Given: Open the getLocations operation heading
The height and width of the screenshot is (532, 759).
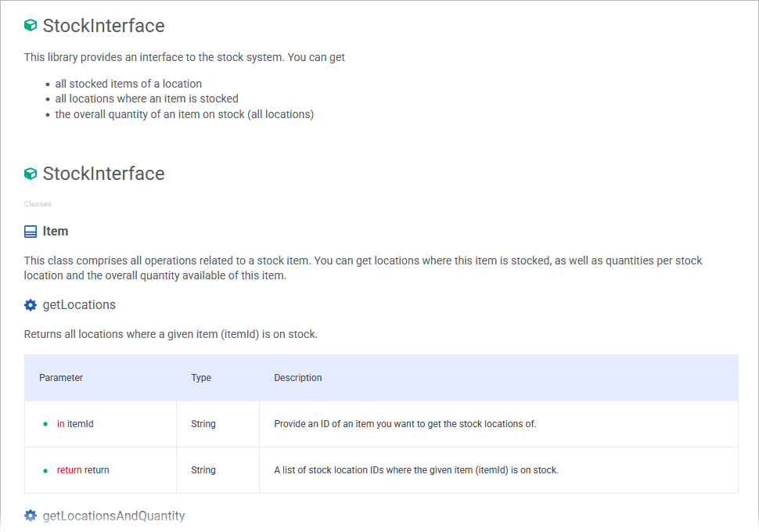Looking at the screenshot, I should tap(79, 304).
